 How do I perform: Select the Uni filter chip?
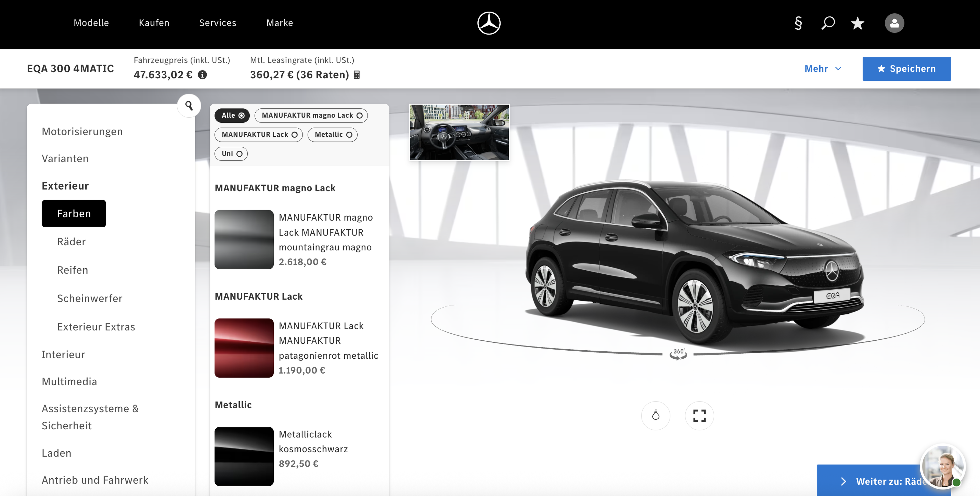click(x=231, y=154)
